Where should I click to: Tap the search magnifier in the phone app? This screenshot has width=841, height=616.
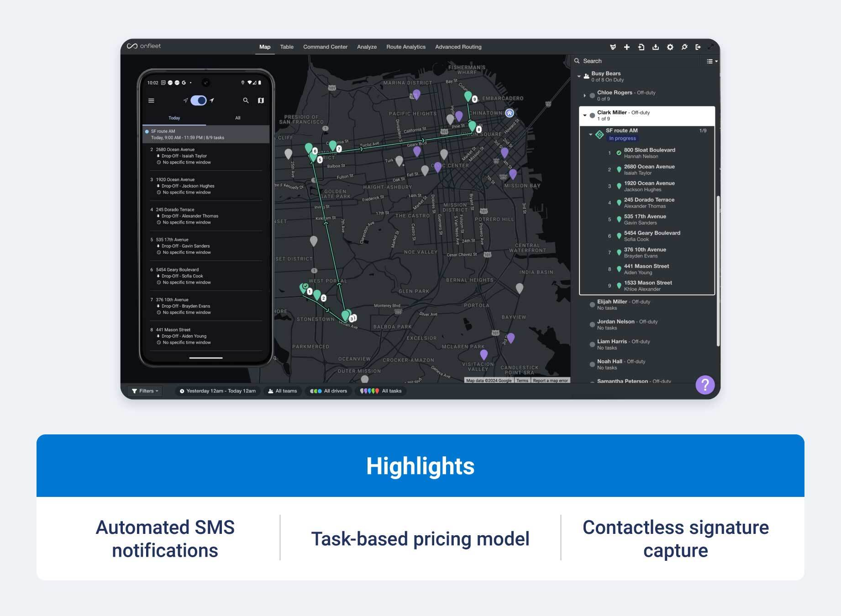(246, 100)
